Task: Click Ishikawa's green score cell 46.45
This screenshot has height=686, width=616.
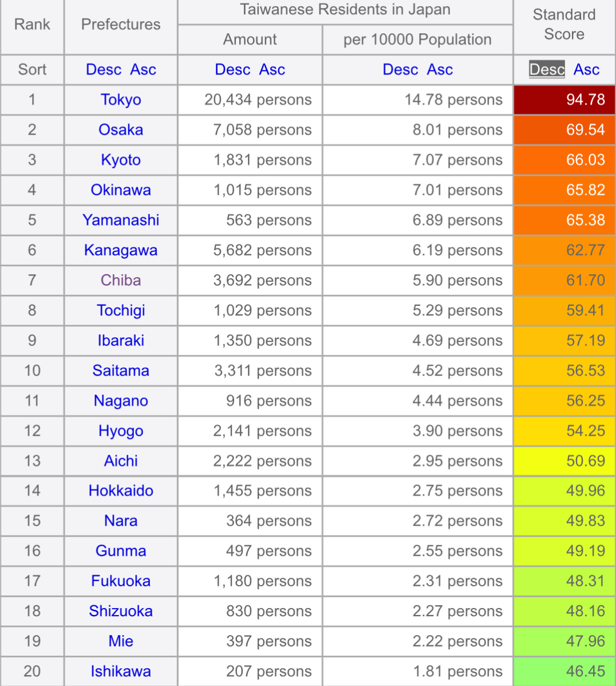Action: click(x=564, y=672)
